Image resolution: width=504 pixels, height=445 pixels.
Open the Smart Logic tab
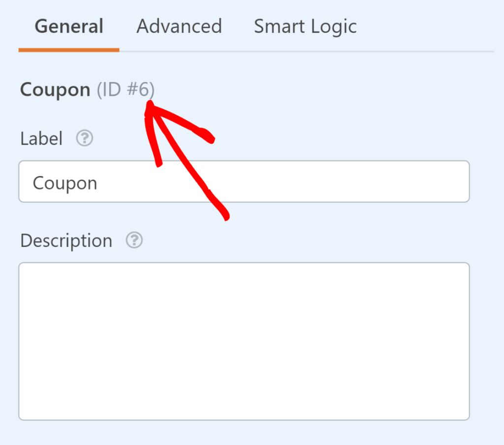click(x=305, y=27)
